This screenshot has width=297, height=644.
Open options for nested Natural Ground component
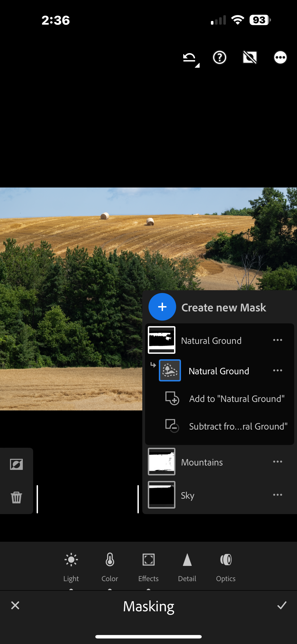pos(277,370)
